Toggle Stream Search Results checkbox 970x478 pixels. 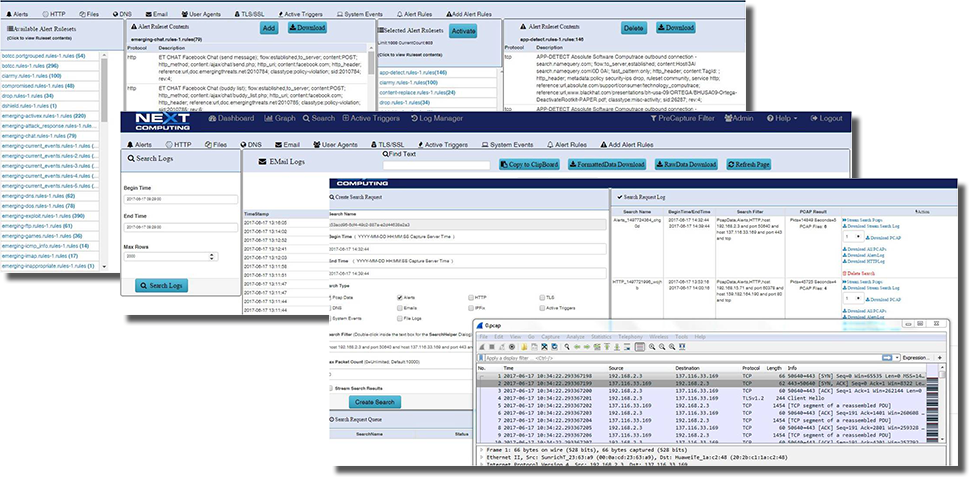click(x=330, y=388)
